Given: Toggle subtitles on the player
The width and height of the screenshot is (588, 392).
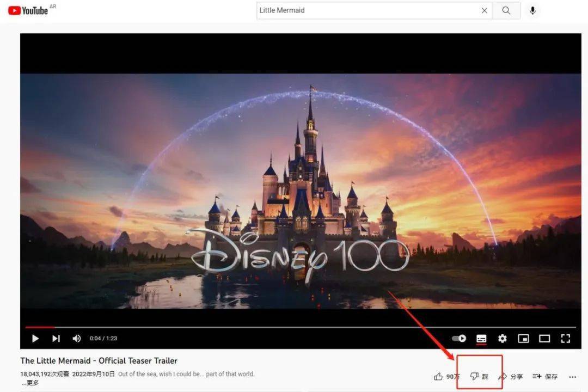Looking at the screenshot, I should 481,339.
